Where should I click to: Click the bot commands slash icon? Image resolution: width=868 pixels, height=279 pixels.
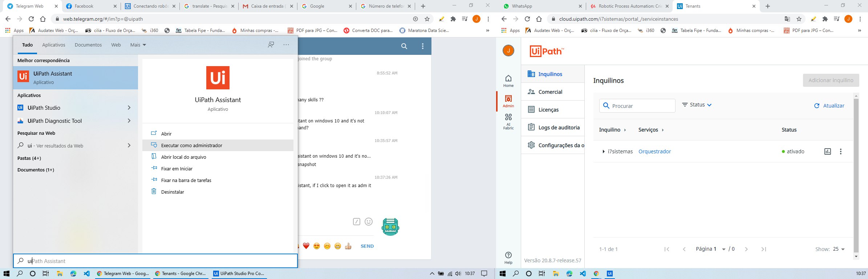click(357, 222)
